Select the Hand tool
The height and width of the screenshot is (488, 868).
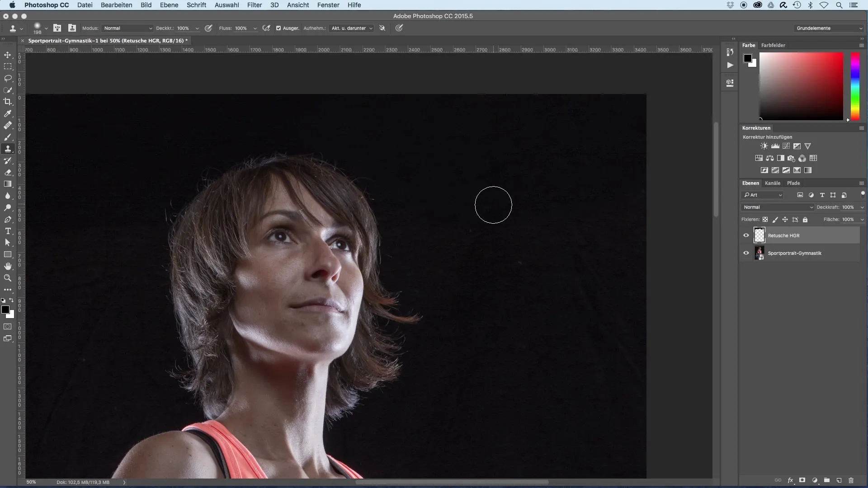(x=8, y=266)
